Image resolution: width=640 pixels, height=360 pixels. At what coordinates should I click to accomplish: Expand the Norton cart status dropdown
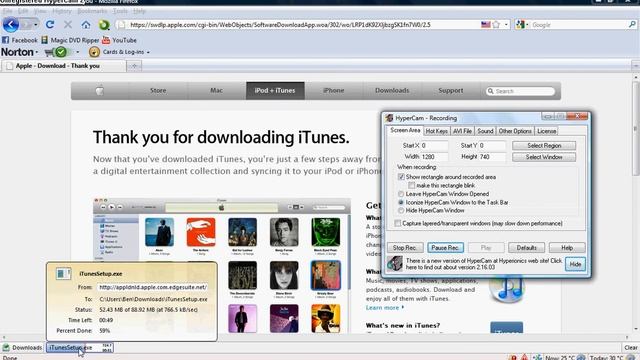click(x=78, y=52)
